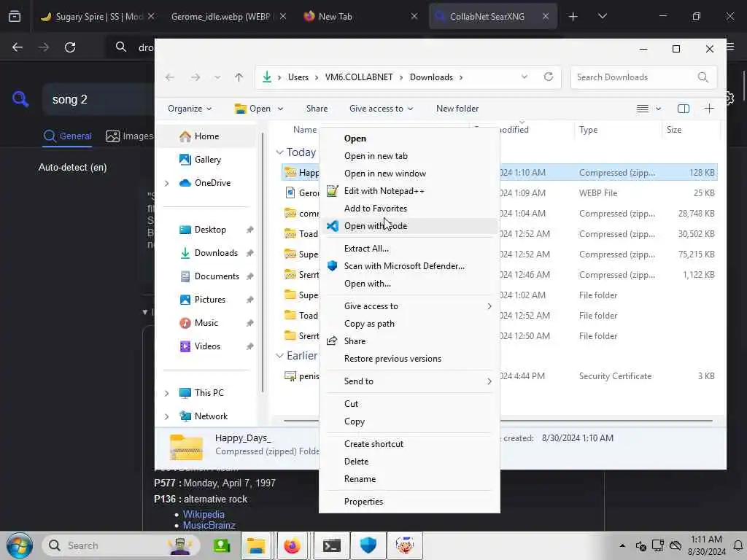Open Properties from context menu
Image resolution: width=747 pixels, height=560 pixels.
(363, 502)
